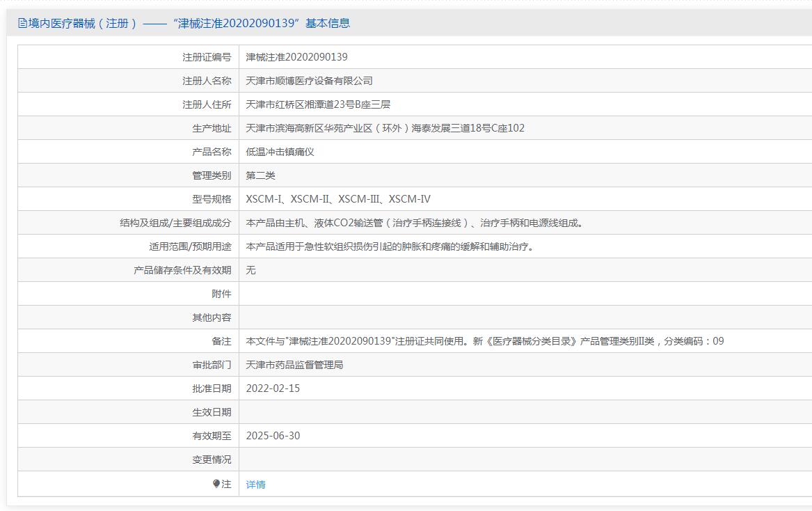812x511 pixels.
Task: Click intended use text 本产品适用于急性软组织损伤
Action: (x=391, y=246)
